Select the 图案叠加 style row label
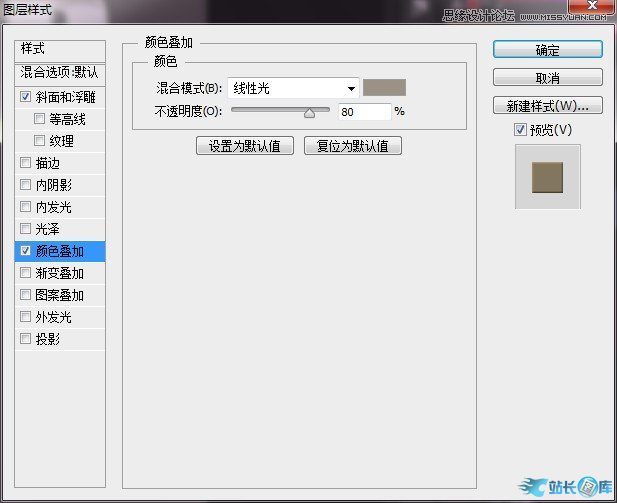Image resolution: width=617 pixels, height=503 pixels. tap(59, 295)
